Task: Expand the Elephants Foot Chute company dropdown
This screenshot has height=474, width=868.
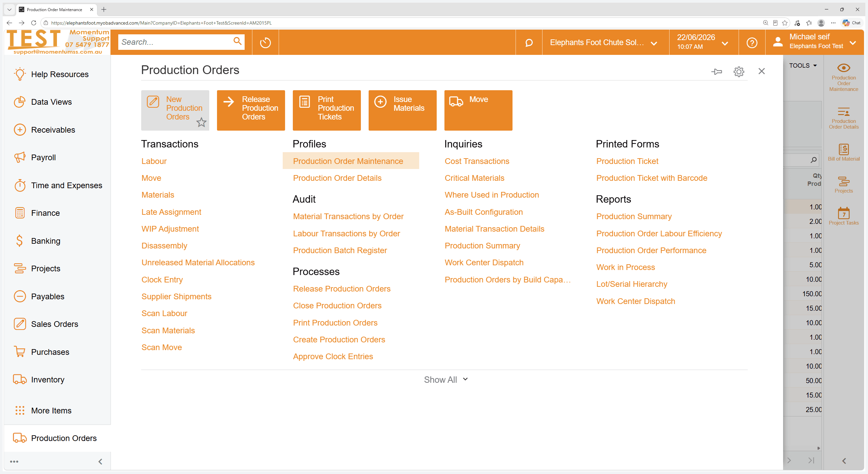Action: point(606,43)
